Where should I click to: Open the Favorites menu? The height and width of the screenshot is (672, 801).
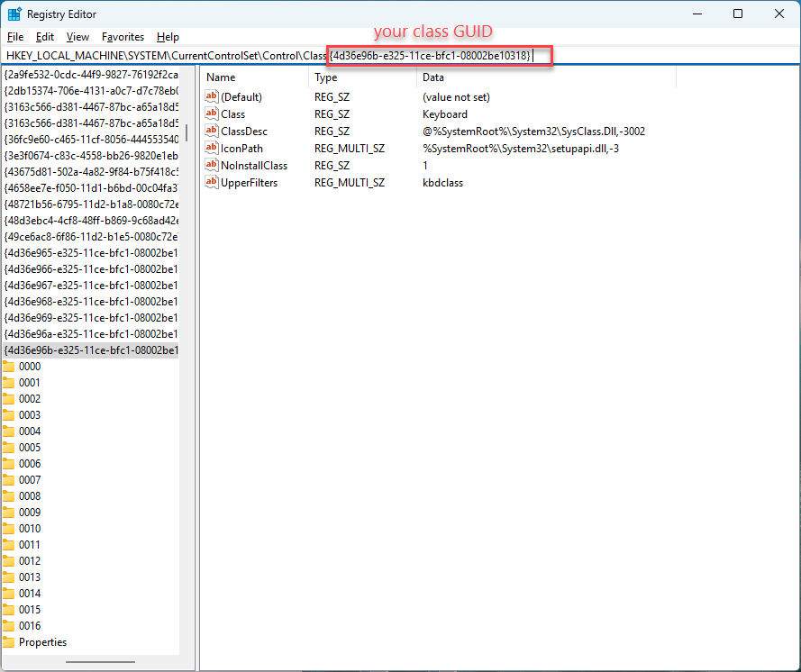[x=123, y=37]
